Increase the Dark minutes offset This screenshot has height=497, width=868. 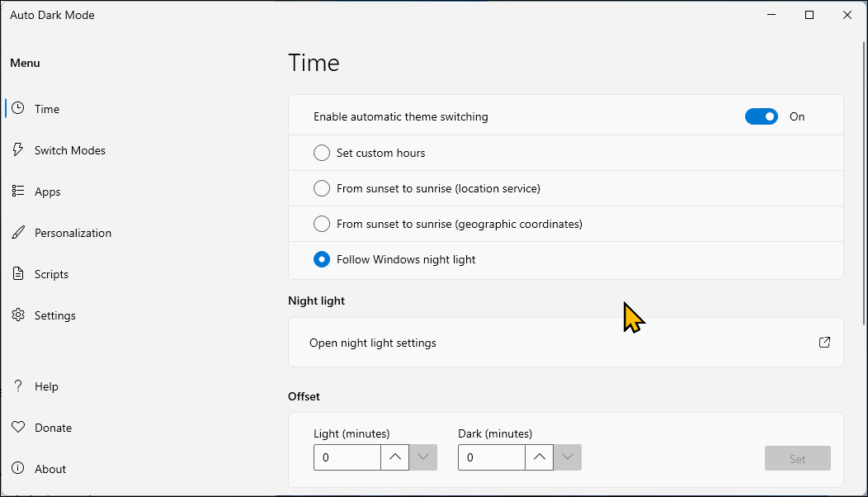[x=539, y=457]
